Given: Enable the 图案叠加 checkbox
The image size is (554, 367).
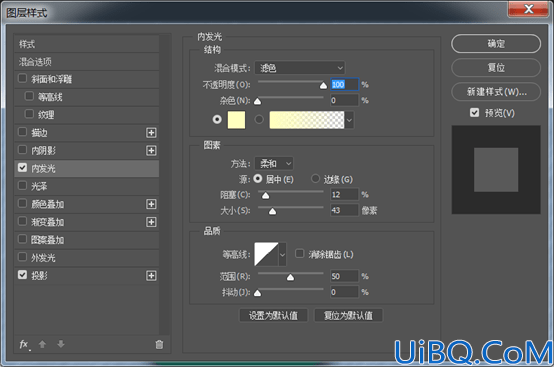Looking at the screenshot, I should point(22,239).
